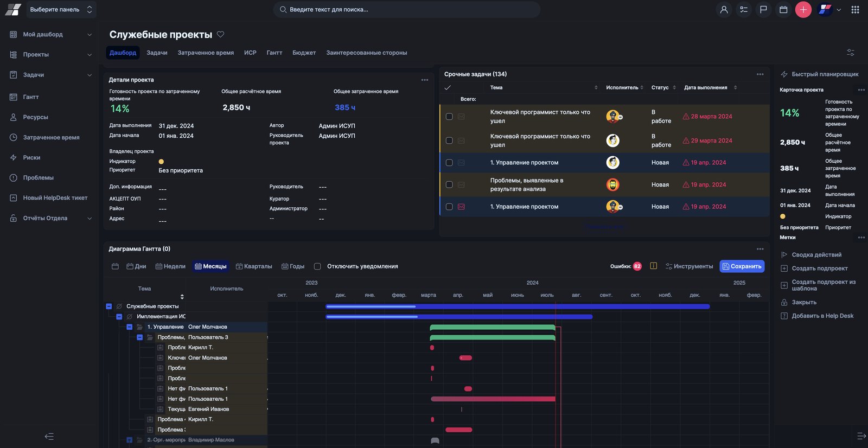Collapse 1. Управление Gantt tree row
868x448 pixels.
129,327
